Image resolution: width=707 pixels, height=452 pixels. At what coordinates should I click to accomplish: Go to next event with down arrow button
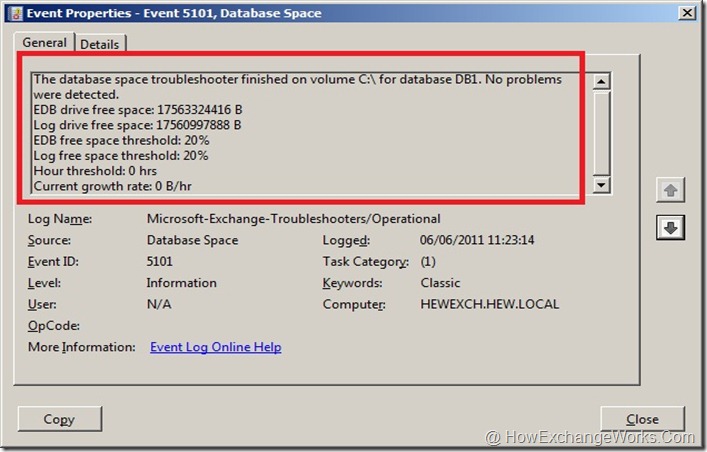pos(669,228)
